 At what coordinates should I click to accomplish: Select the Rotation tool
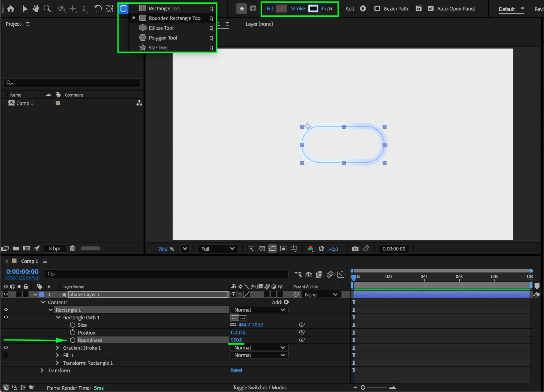(98, 9)
